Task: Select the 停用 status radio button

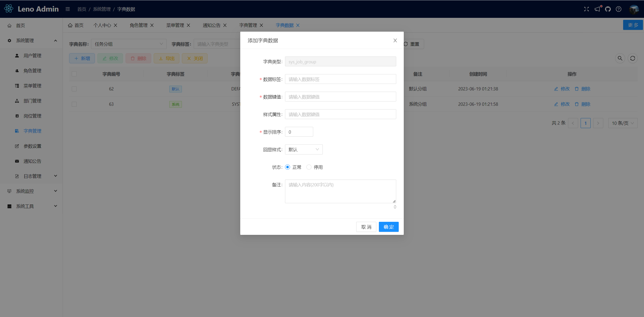Action: pos(309,167)
